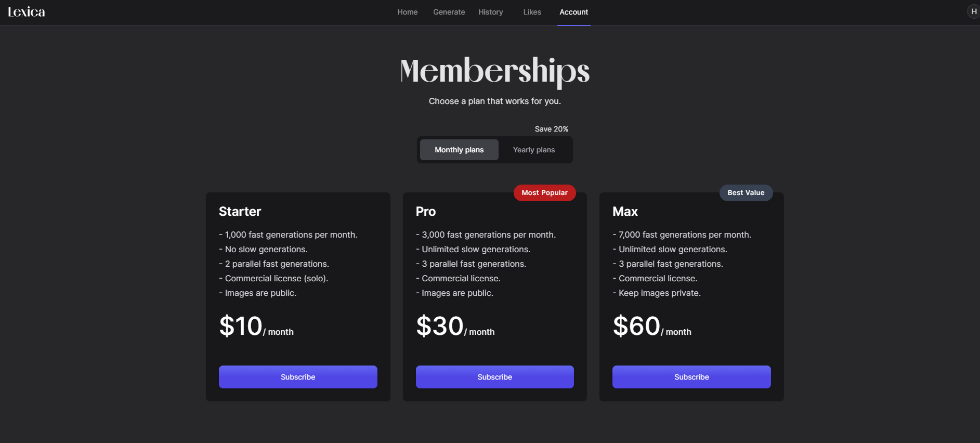980x443 pixels.
Task: Click the $30 per month price
Action: (x=455, y=327)
